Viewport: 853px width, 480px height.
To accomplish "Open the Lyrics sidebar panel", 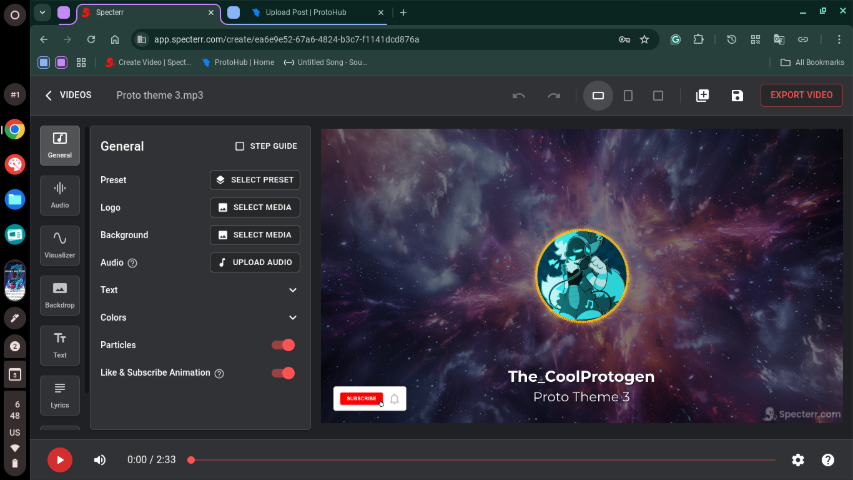I will [x=60, y=394].
